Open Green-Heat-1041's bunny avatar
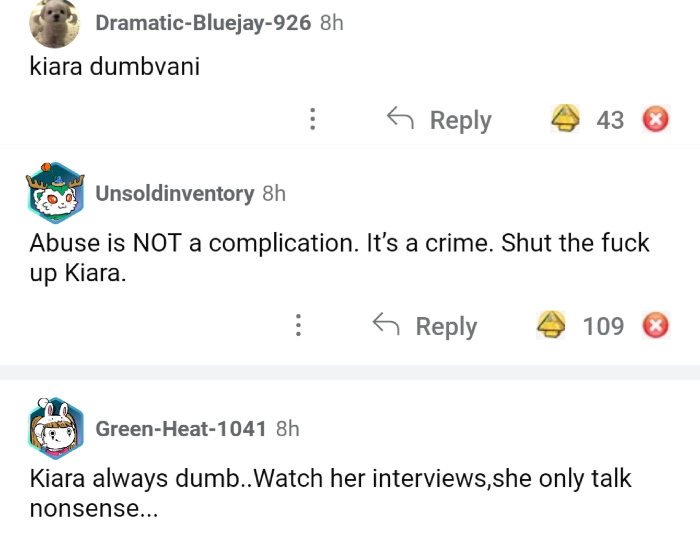Screen dimensions: 700x539 pyautogui.click(x=54, y=428)
